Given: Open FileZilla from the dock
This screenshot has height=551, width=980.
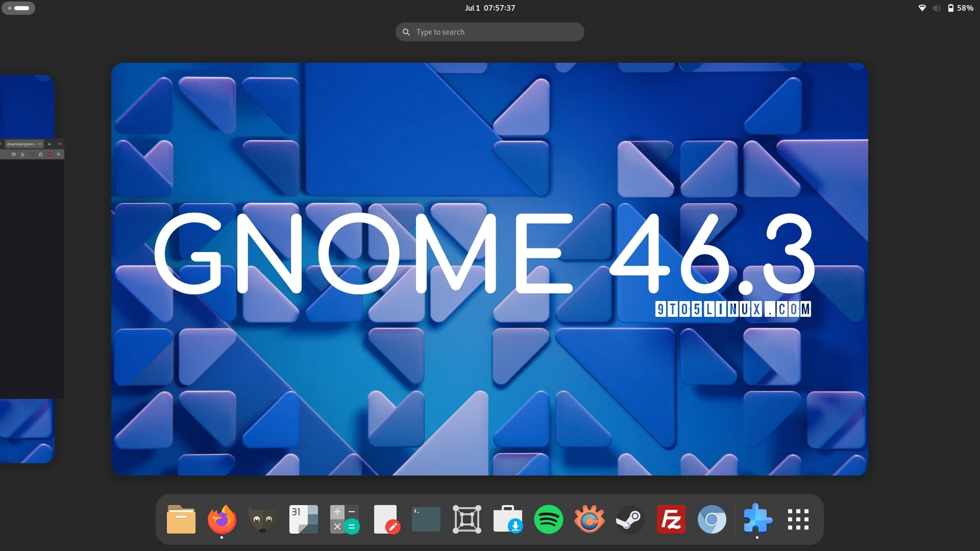Looking at the screenshot, I should 671,519.
